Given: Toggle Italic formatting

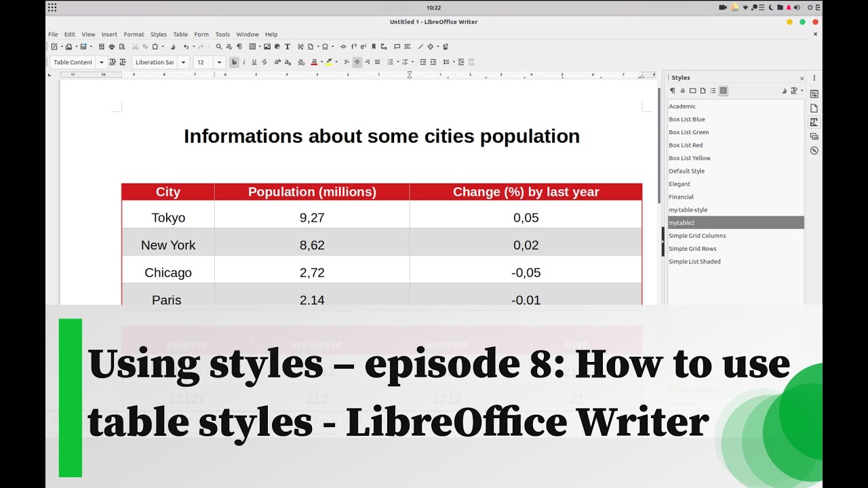Looking at the screenshot, I should point(244,62).
